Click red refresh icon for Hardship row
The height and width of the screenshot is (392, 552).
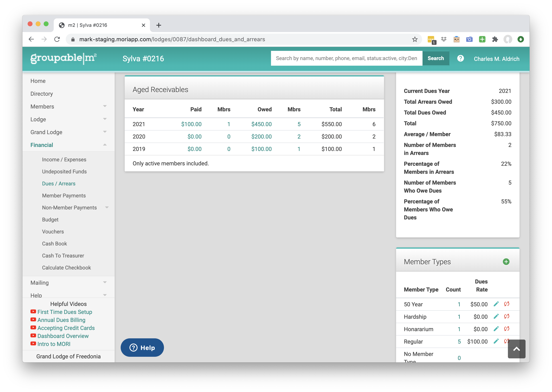pyautogui.click(x=507, y=316)
